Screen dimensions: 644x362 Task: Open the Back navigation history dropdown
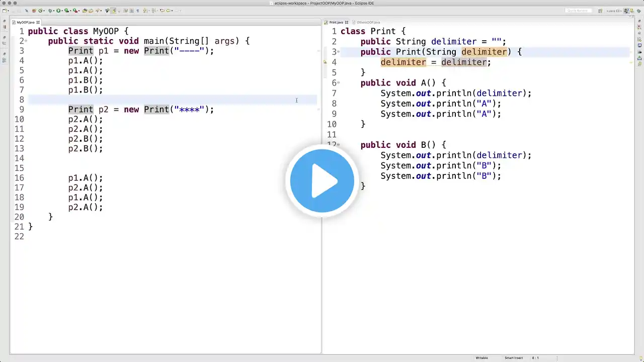(x=172, y=11)
